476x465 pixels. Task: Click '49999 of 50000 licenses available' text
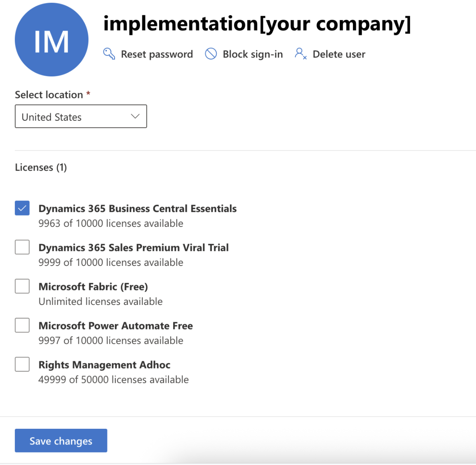click(113, 380)
